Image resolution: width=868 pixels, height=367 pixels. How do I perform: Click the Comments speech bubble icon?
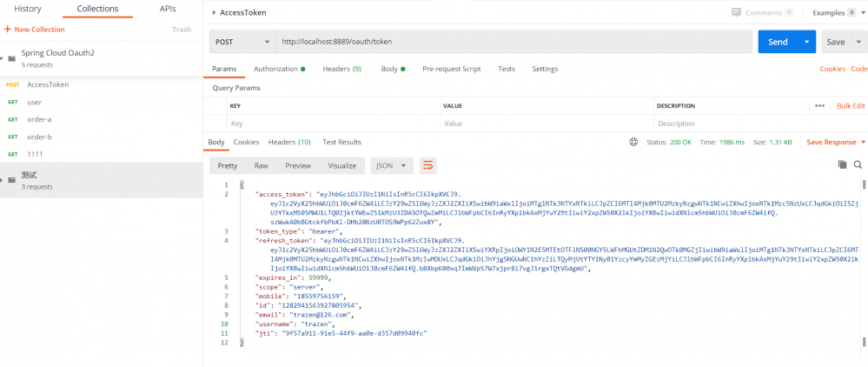pos(736,12)
